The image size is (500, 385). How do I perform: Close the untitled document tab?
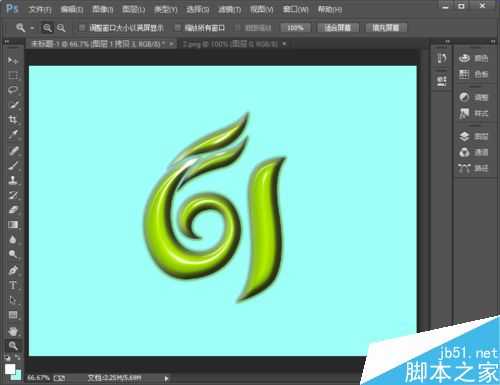pyautogui.click(x=172, y=44)
